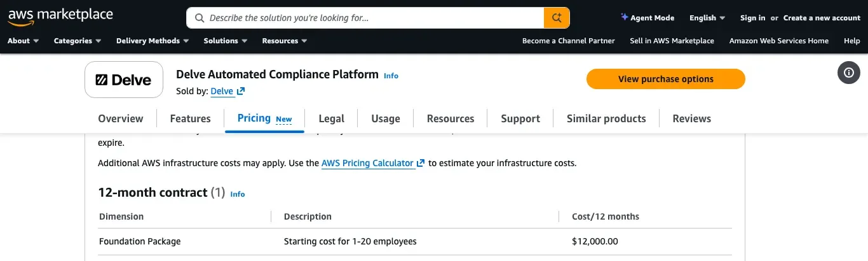Click the external link icon beside Delve seller

point(241,92)
